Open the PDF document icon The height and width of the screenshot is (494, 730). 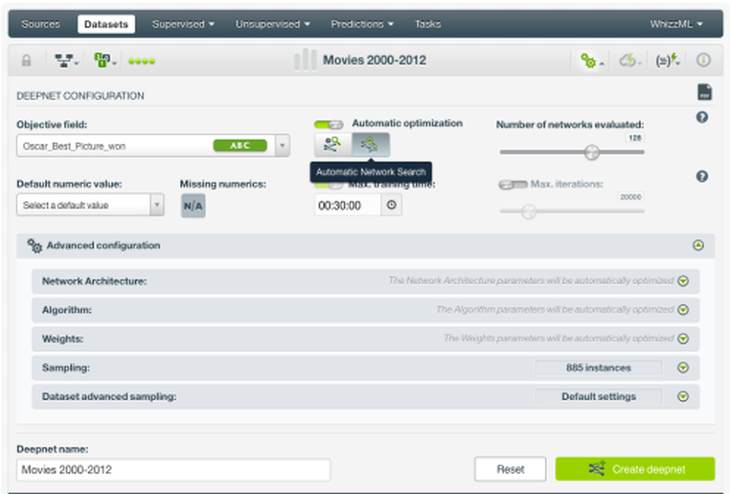(x=704, y=92)
